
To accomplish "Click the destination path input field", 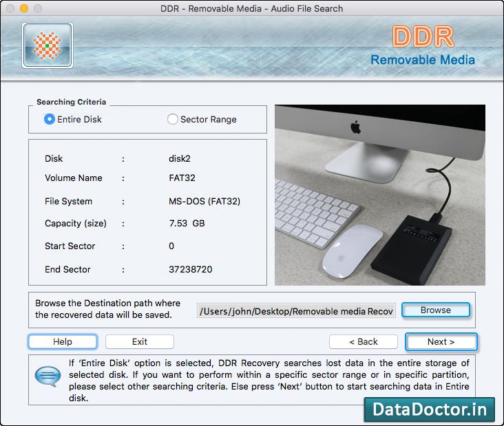I will point(296,311).
